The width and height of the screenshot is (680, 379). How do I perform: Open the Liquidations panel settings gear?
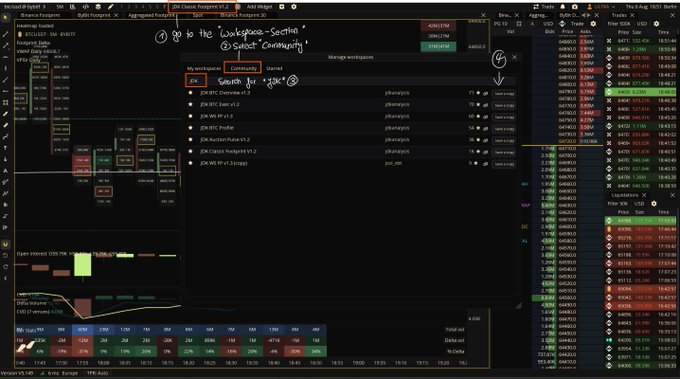tap(654, 203)
